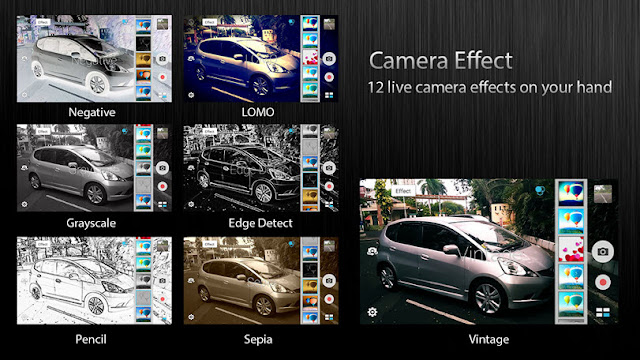Switch camera in the Sepia preview
Image resolution: width=640 pixels, height=360 pixels.
pos(191,281)
